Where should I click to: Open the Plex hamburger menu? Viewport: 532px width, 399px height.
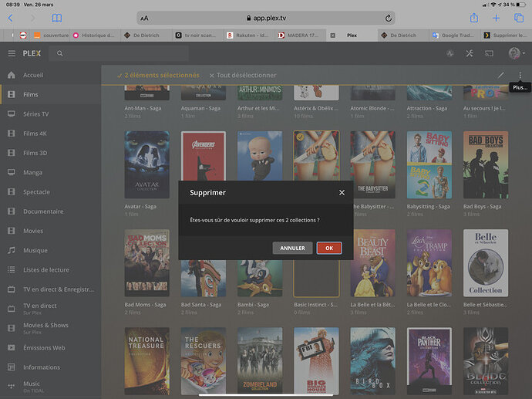coord(12,53)
